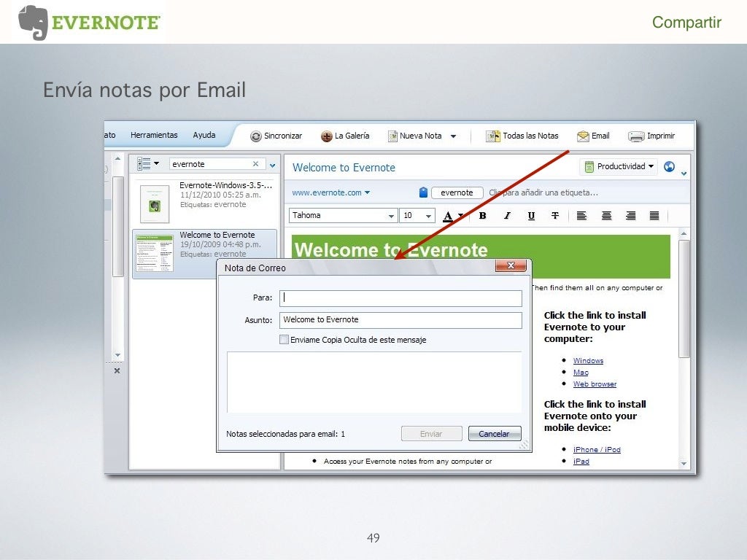747x560 pixels.
Task: Click the left panel scroll down arrow
Action: (117, 355)
